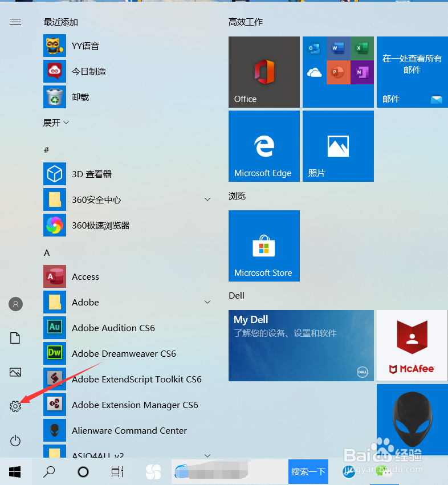Launch the Microsoft Edge tile
Screen dimensions: 448x485
[264, 146]
